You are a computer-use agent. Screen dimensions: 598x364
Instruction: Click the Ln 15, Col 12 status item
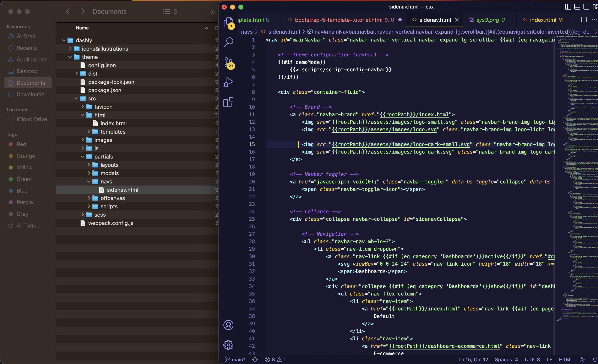[x=473, y=359]
